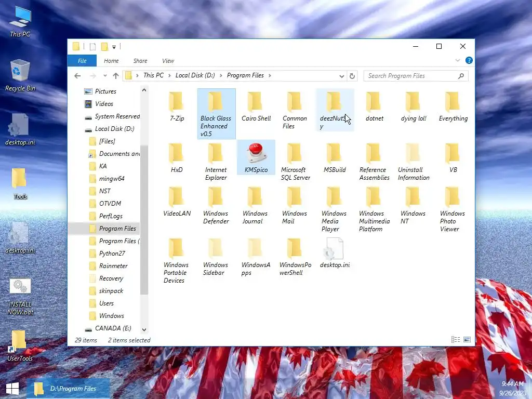
Task: Click Local Disk (D:) in address breadcrumb
Action: pos(195,75)
